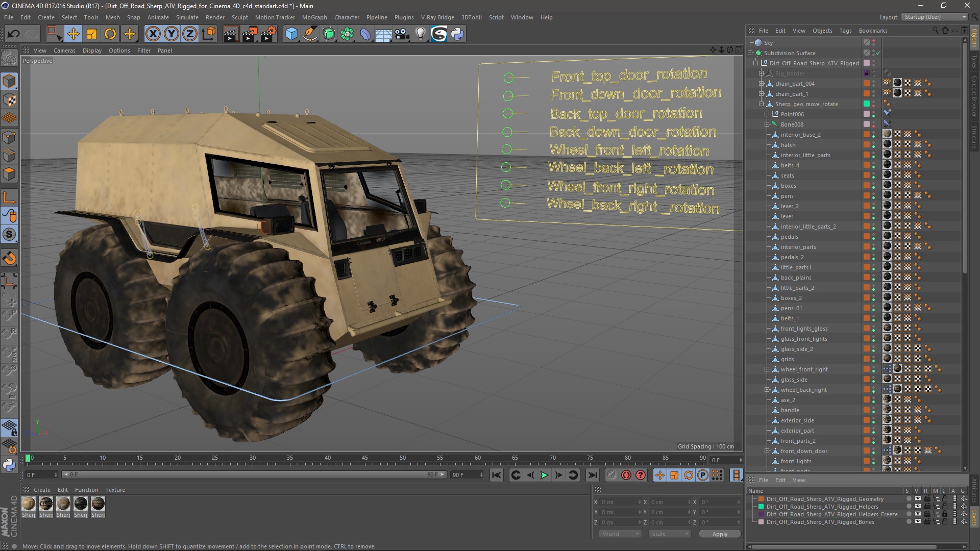Open the Spline pen tool
This screenshot has width=980, height=551.
[x=310, y=34]
